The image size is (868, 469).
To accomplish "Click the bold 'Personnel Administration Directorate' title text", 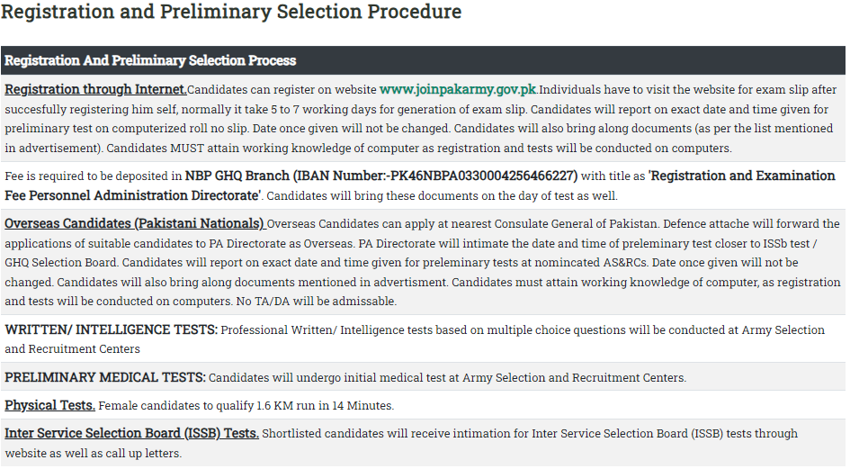I will [133, 195].
